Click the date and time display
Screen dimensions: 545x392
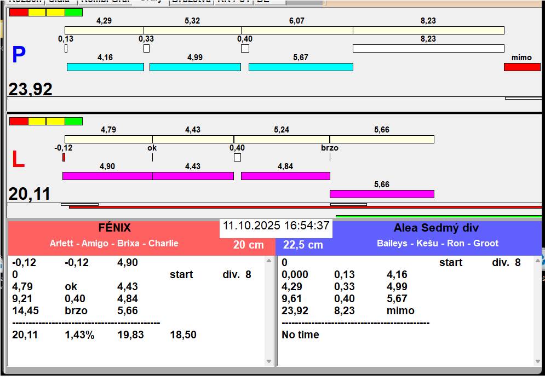coord(276,226)
